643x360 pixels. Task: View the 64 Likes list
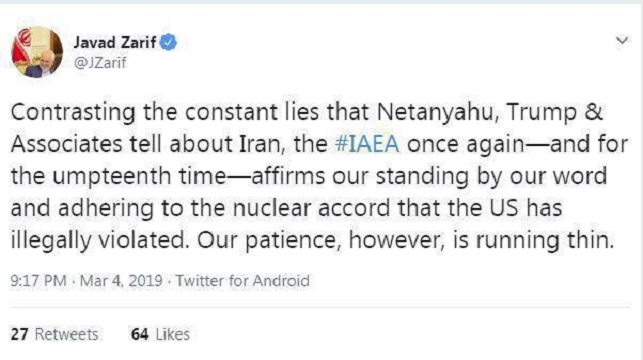[160, 334]
